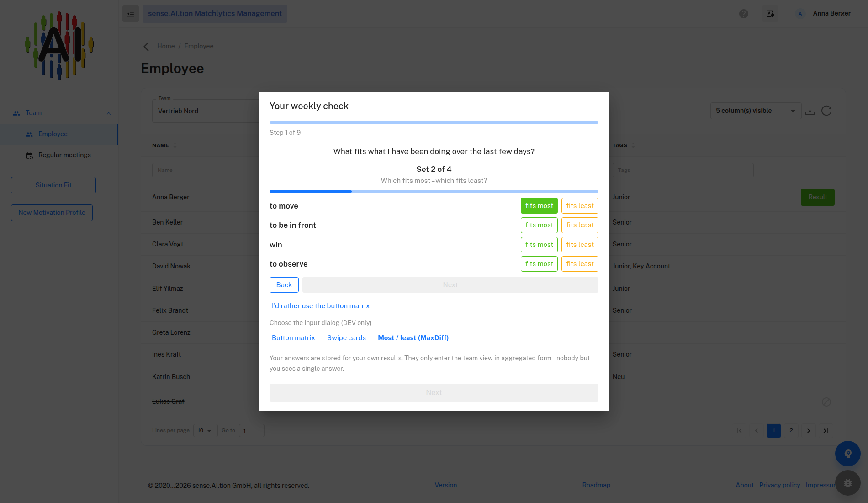The image size is (868, 503).
Task: Open the help question mark icon
Action: 744,14
